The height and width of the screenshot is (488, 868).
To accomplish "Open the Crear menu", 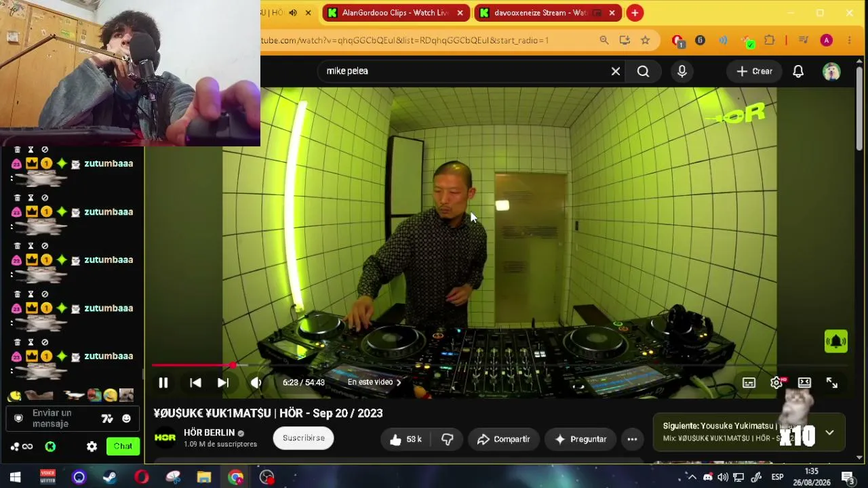I will 755,71.
